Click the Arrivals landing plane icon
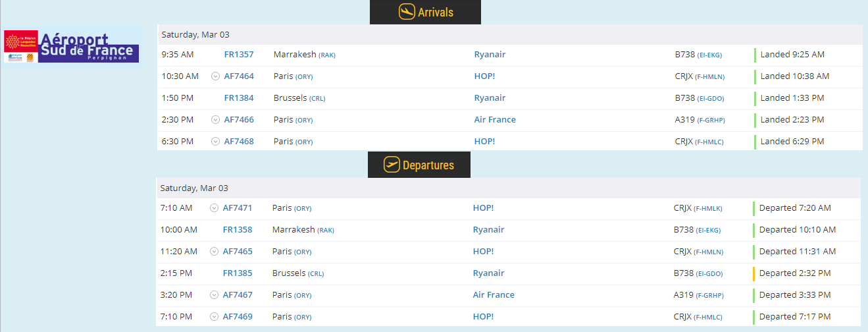The image size is (868, 332). click(x=407, y=12)
